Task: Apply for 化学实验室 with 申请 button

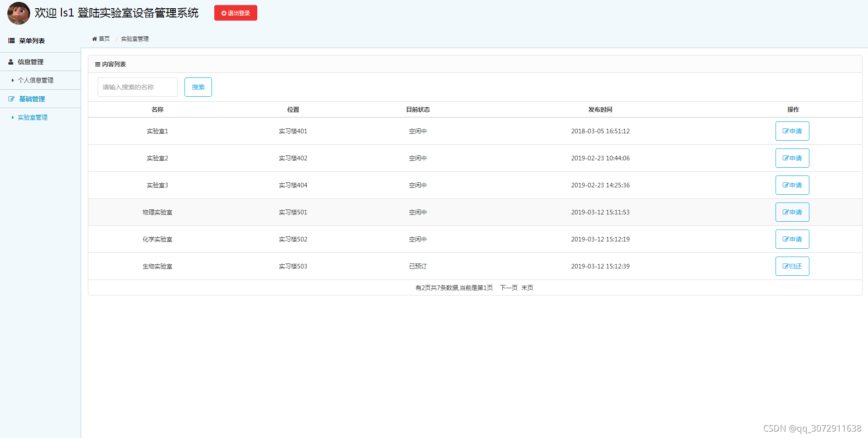Action: pos(792,239)
